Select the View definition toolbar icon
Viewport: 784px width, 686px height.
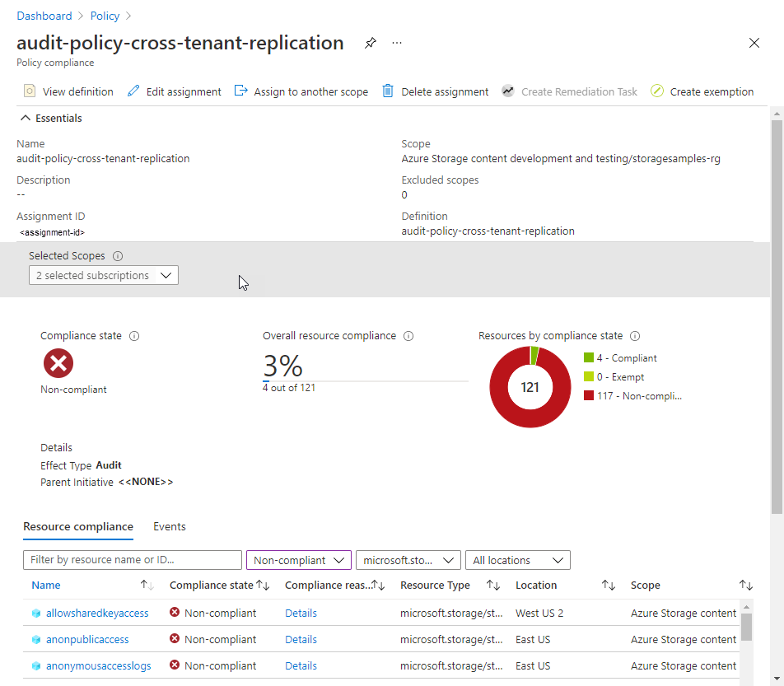tap(31, 91)
